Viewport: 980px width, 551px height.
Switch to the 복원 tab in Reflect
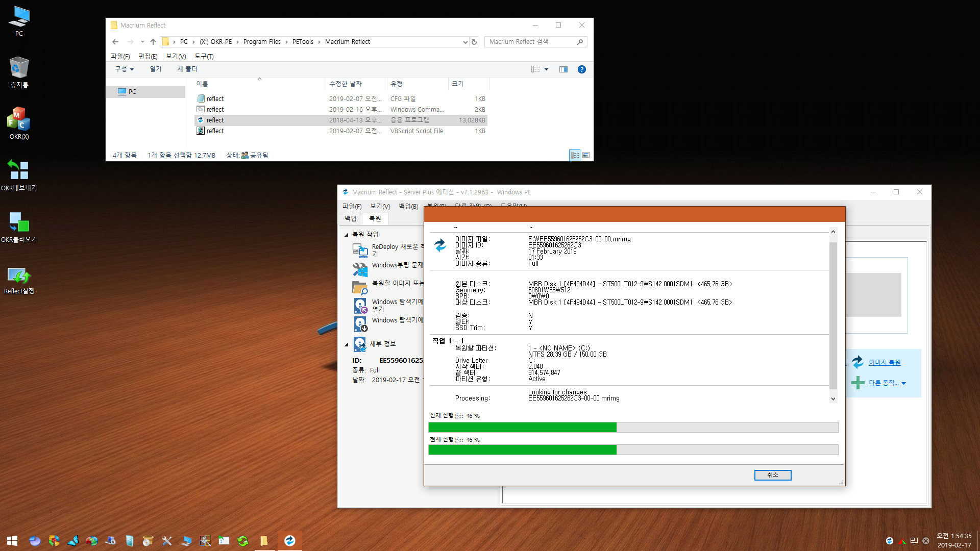tap(375, 218)
